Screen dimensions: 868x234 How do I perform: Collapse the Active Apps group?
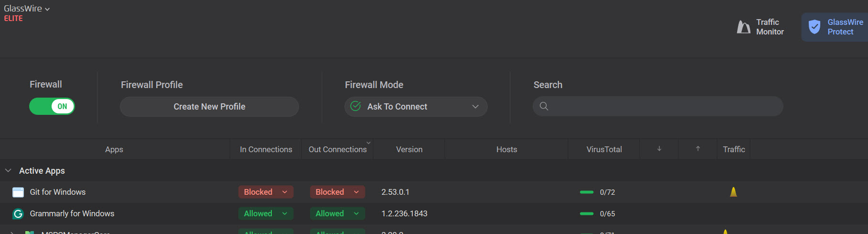8,170
